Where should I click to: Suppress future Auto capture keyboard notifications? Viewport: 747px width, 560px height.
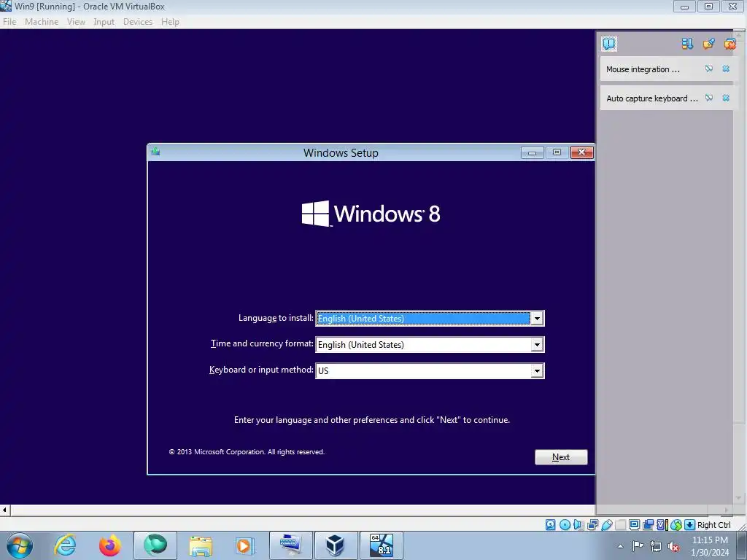[709, 98]
